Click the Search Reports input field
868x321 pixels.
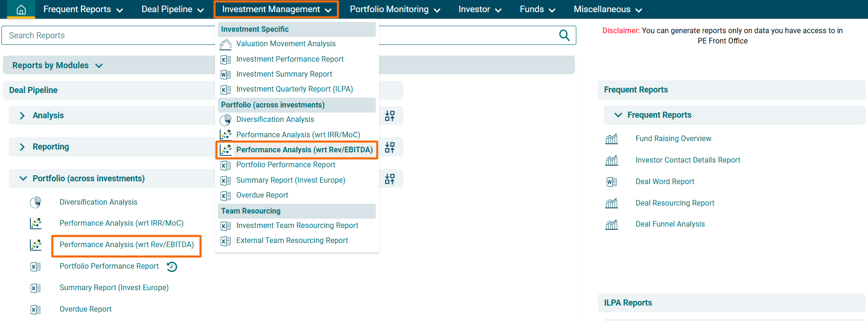[x=108, y=36]
